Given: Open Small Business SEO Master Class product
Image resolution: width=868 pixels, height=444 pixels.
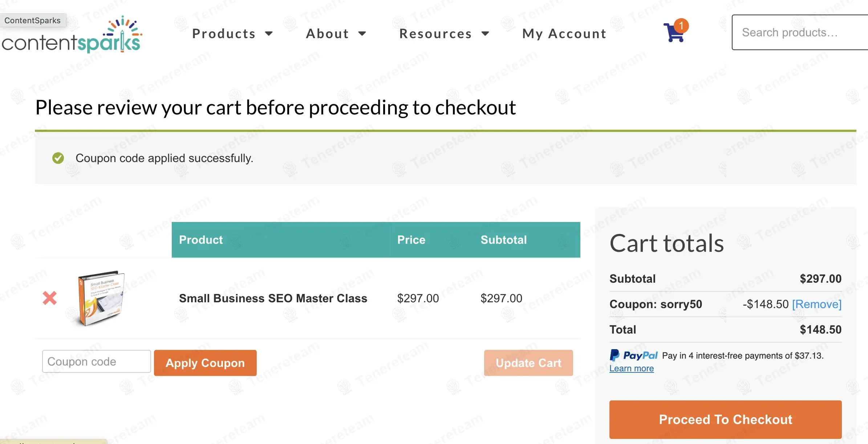Looking at the screenshot, I should 273,298.
